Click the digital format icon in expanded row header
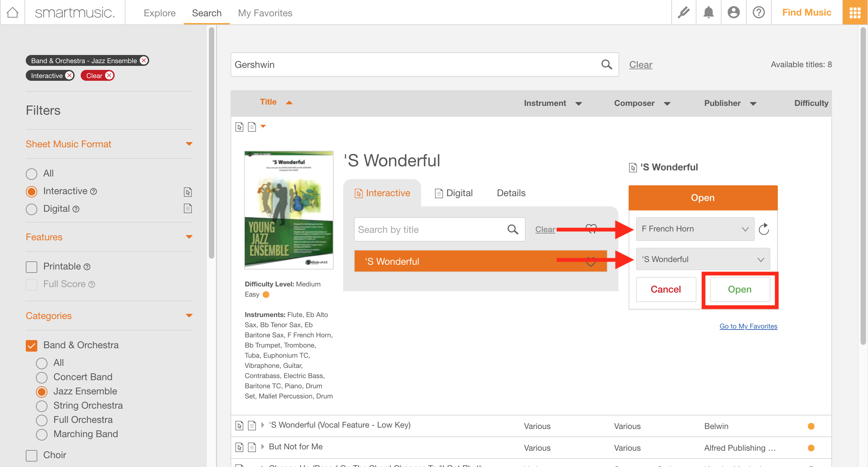Image resolution: width=868 pixels, height=467 pixels. click(x=252, y=127)
